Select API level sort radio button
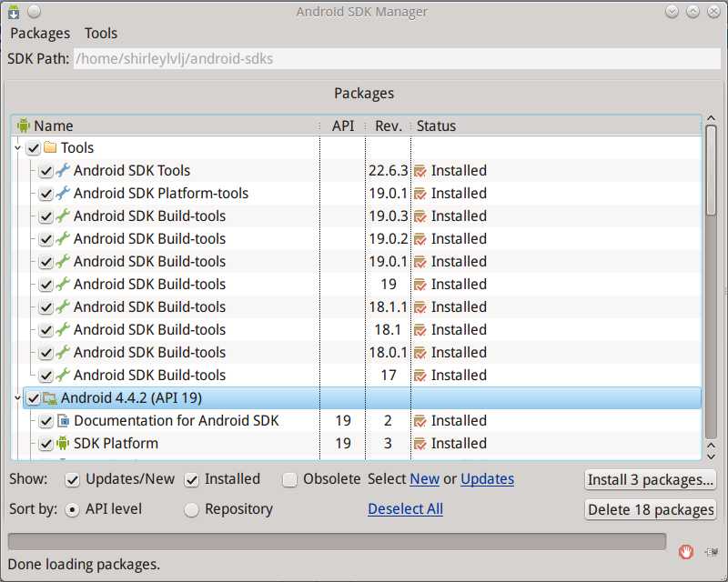This screenshot has width=728, height=582. pos(72,510)
